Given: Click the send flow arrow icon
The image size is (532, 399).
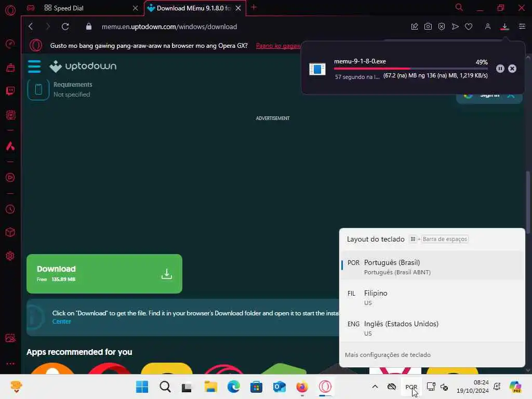Looking at the screenshot, I should tap(455, 26).
